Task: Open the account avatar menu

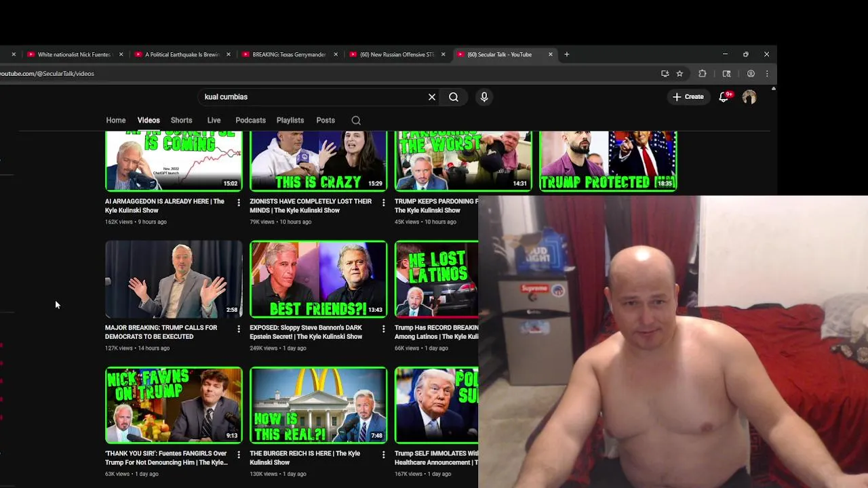Action: click(x=749, y=97)
